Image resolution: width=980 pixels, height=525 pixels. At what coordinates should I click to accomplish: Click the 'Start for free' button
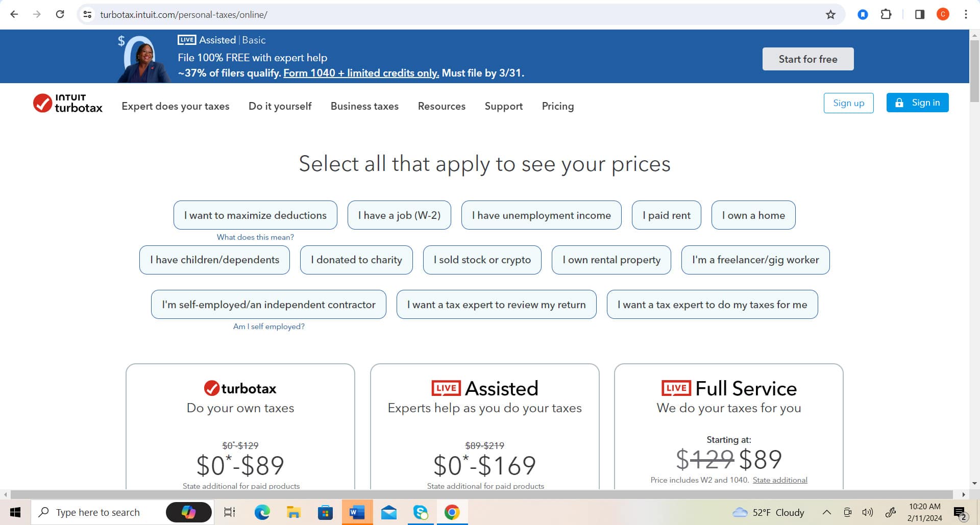tap(808, 59)
